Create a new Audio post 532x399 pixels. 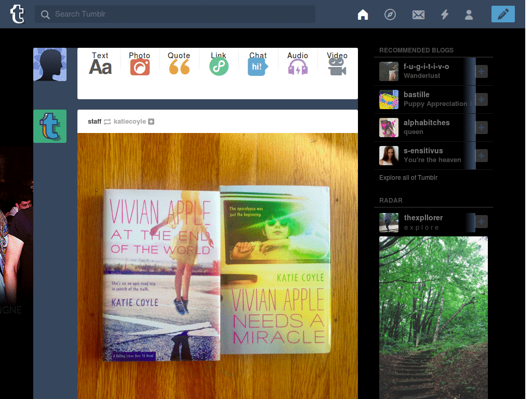click(x=298, y=63)
